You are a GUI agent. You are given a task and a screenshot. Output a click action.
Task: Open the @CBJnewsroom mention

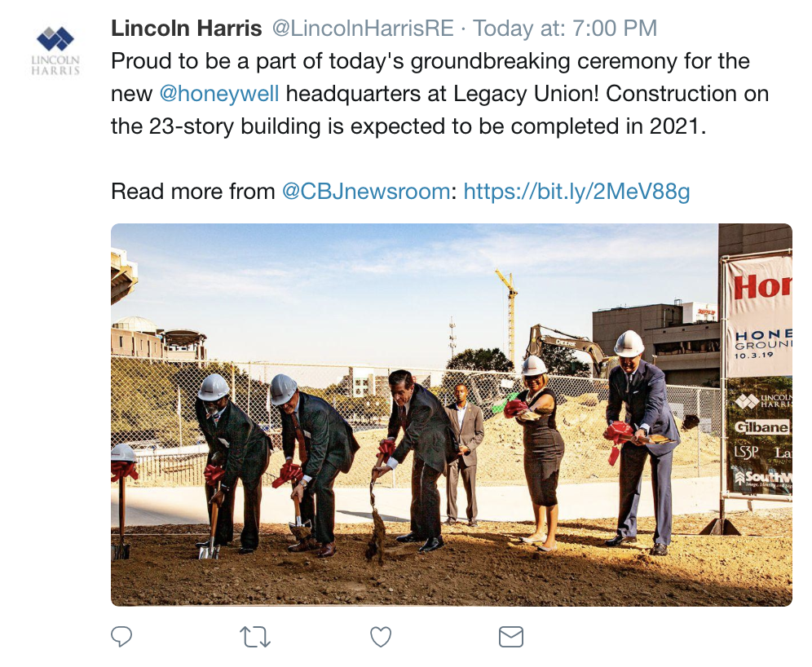tap(366, 192)
